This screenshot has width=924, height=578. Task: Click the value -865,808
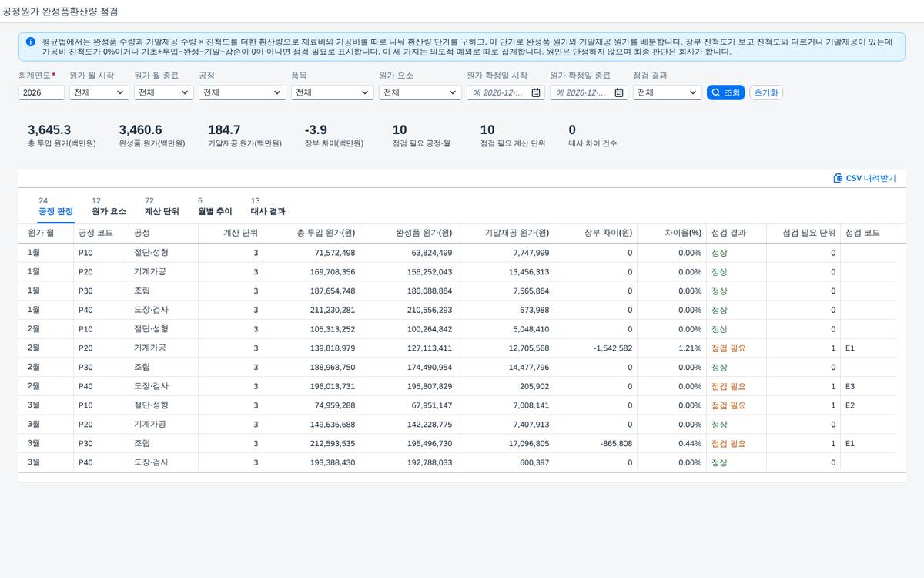[x=617, y=444]
